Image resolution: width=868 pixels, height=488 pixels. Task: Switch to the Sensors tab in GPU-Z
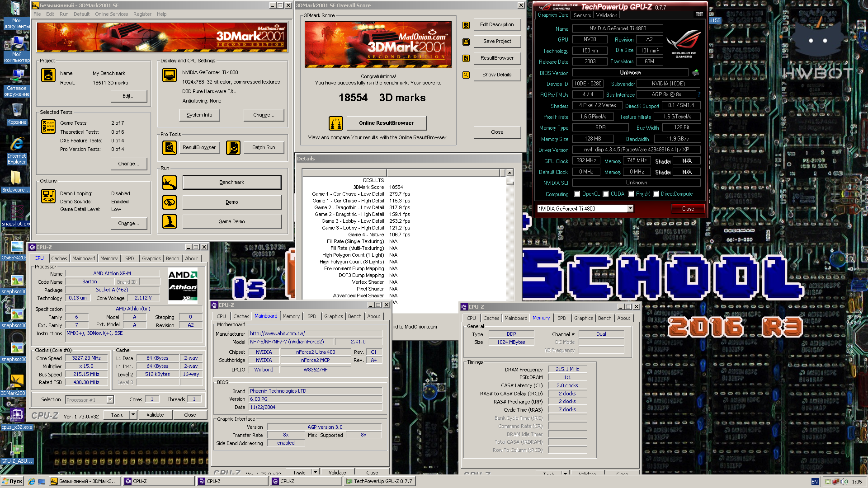(582, 15)
